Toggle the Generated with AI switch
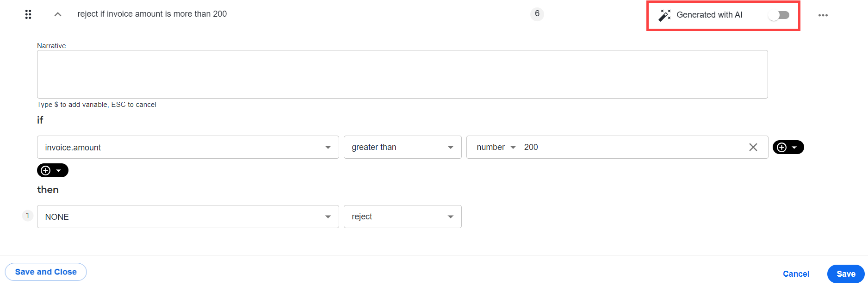868x292 pixels. [x=779, y=15]
